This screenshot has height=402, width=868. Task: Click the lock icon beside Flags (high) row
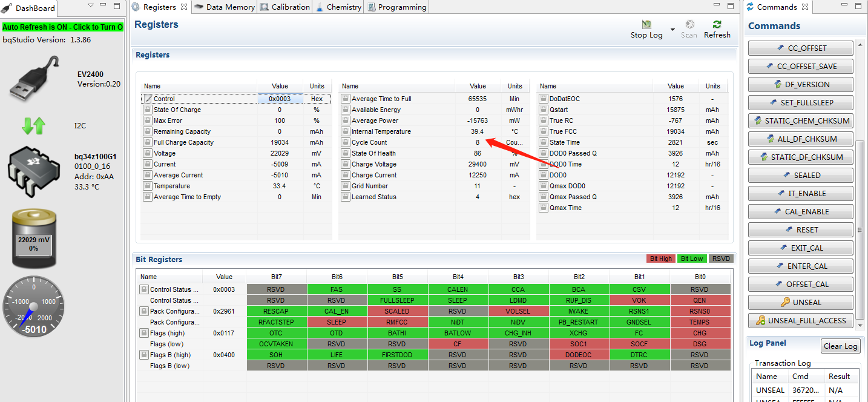click(144, 333)
